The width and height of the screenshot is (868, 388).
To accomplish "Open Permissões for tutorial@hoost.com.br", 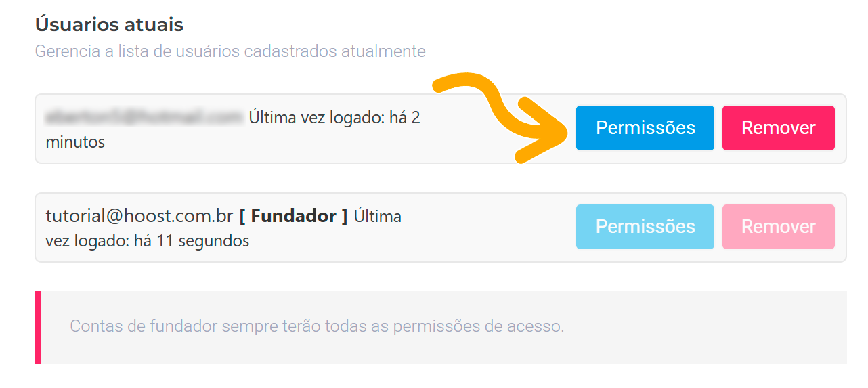I will (645, 227).
